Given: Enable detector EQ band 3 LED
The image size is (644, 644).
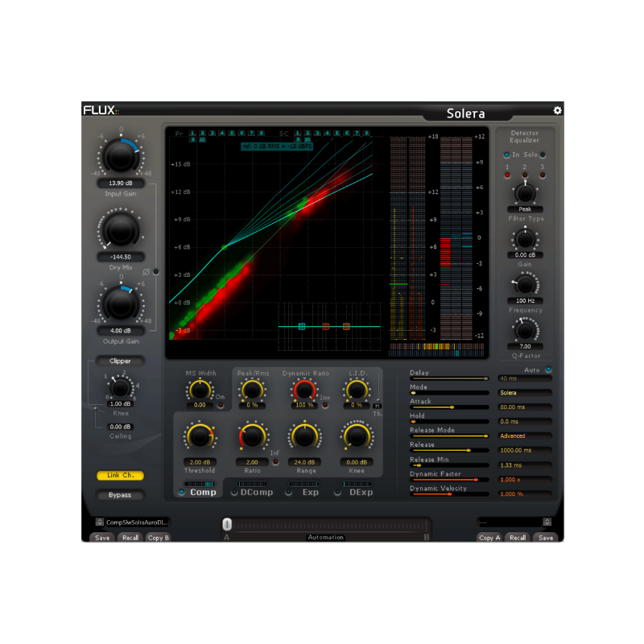Looking at the screenshot, I should point(543,175).
